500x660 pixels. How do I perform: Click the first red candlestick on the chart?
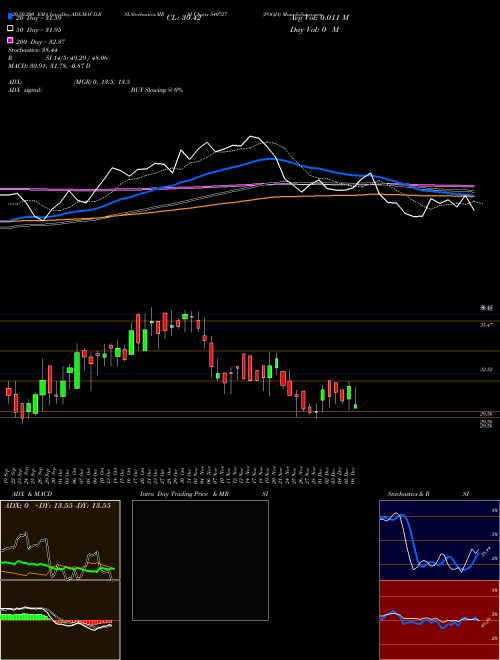click(x=8, y=392)
